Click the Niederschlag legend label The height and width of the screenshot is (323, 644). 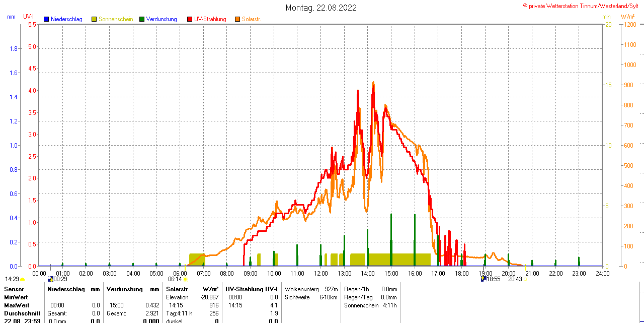(67, 19)
